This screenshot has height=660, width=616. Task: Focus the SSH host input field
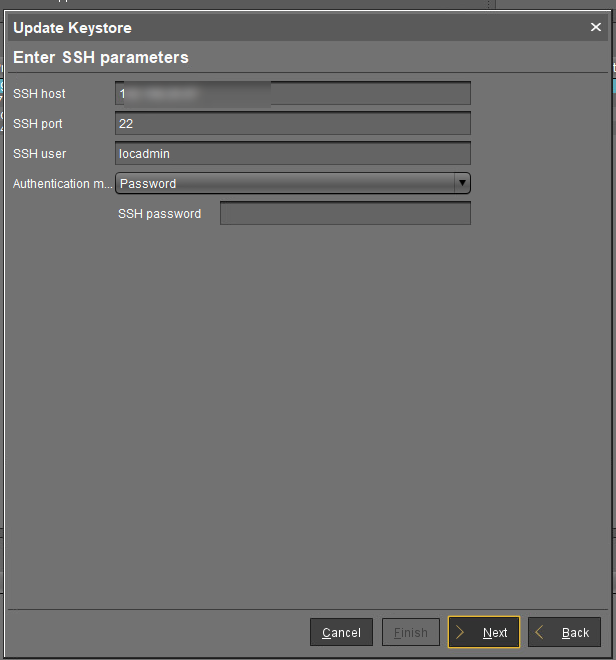click(x=292, y=94)
